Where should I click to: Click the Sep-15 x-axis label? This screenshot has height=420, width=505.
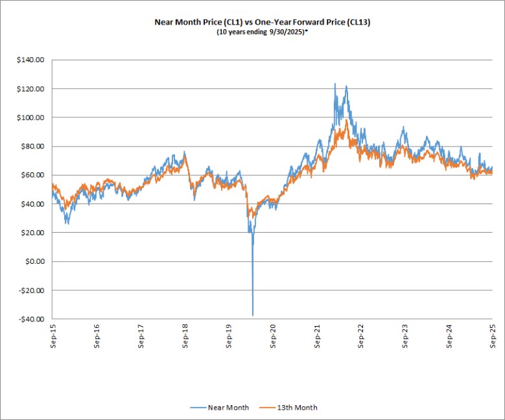pyautogui.click(x=53, y=336)
